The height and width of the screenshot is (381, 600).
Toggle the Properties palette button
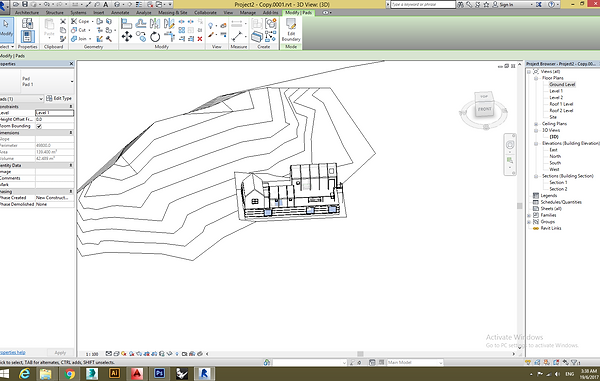click(x=27, y=37)
